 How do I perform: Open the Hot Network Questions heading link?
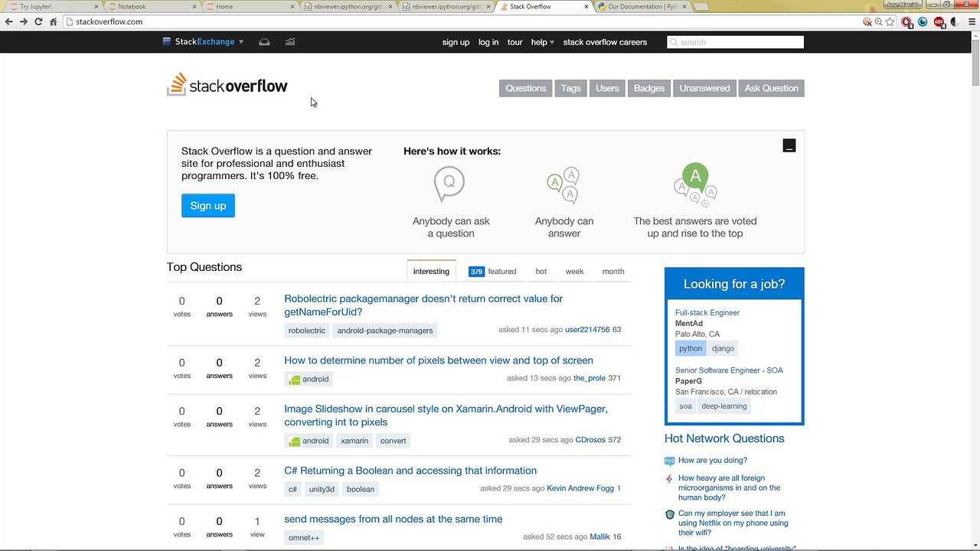[x=724, y=439]
